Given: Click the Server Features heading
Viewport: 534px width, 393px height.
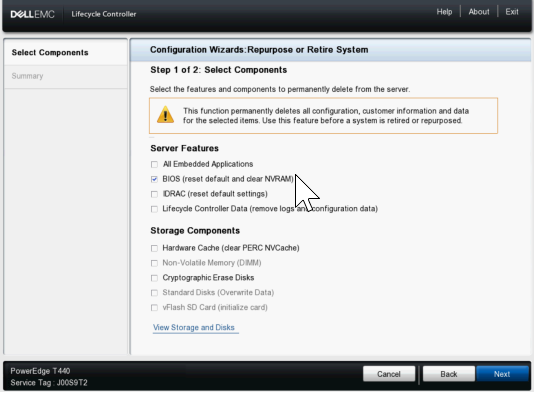Looking at the screenshot, I should 185,148.
